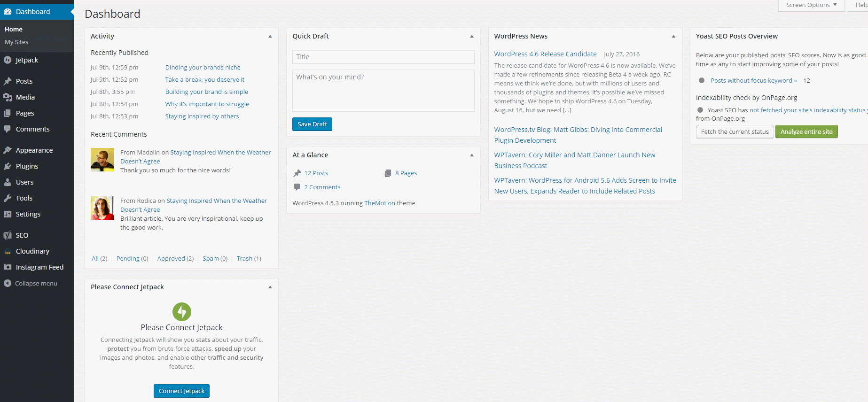The image size is (868, 402).
Task: Click the Cloudinary cloud icon
Action: point(8,251)
